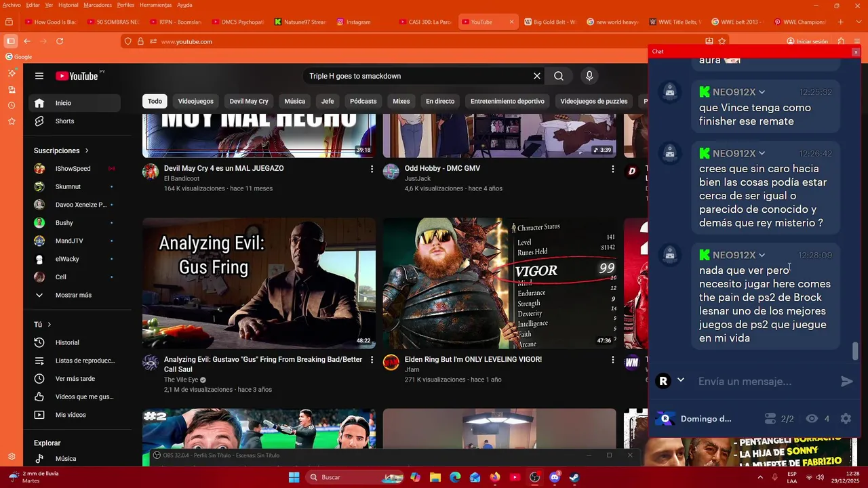Open the new tab plus button
Viewport: 868px width, 488px height.
(x=841, y=22)
